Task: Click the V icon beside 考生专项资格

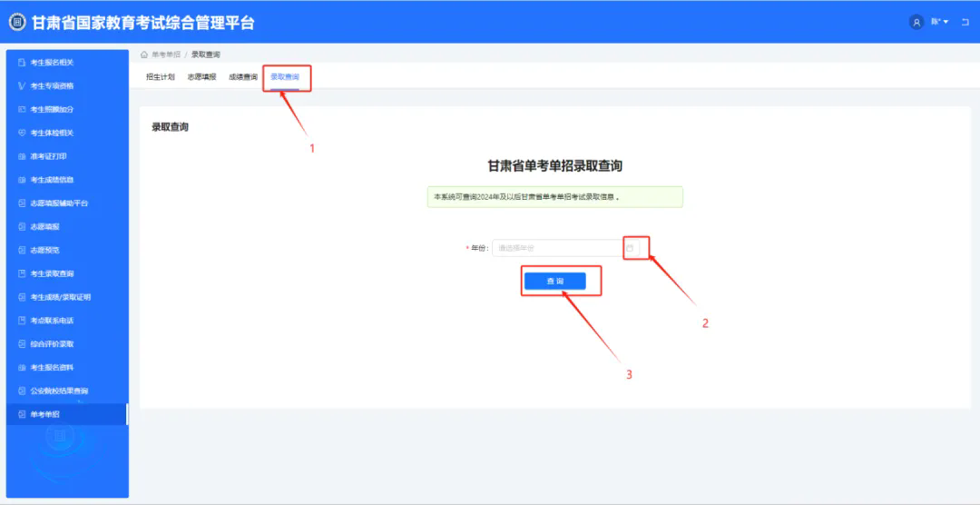Action: pos(22,85)
